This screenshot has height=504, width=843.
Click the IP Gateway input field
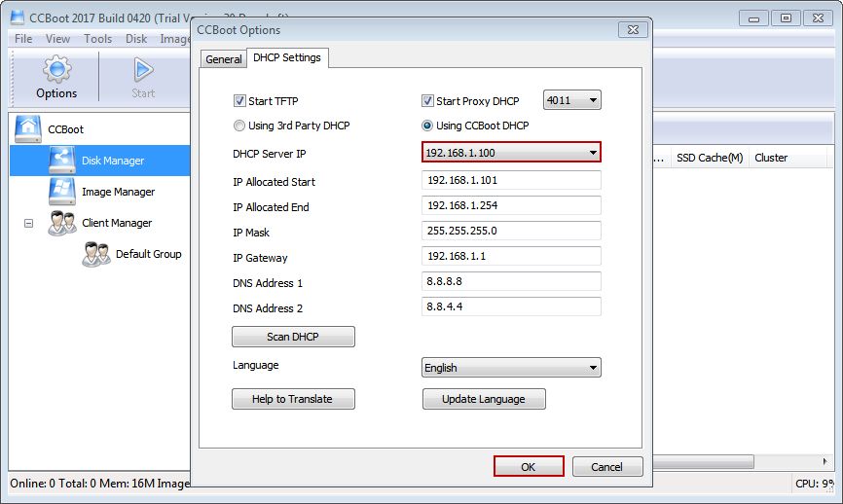[511, 256]
